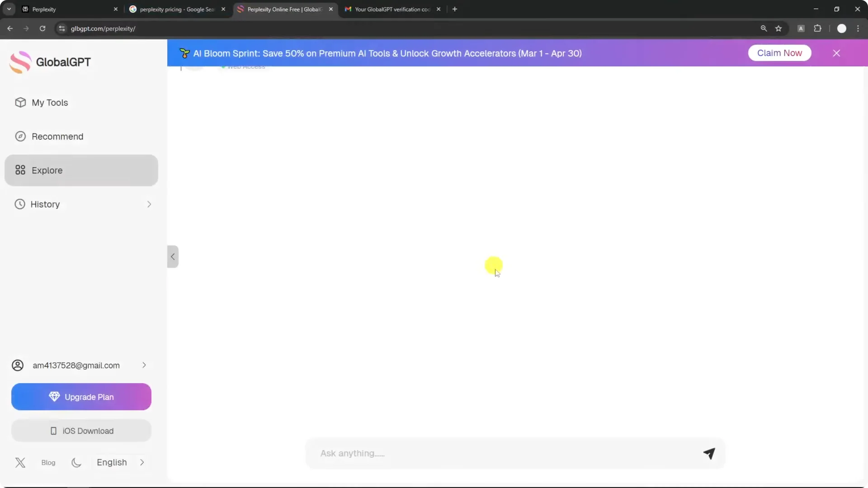Collapse the sidebar with the arrow
The width and height of the screenshot is (868, 488).
coord(172,256)
